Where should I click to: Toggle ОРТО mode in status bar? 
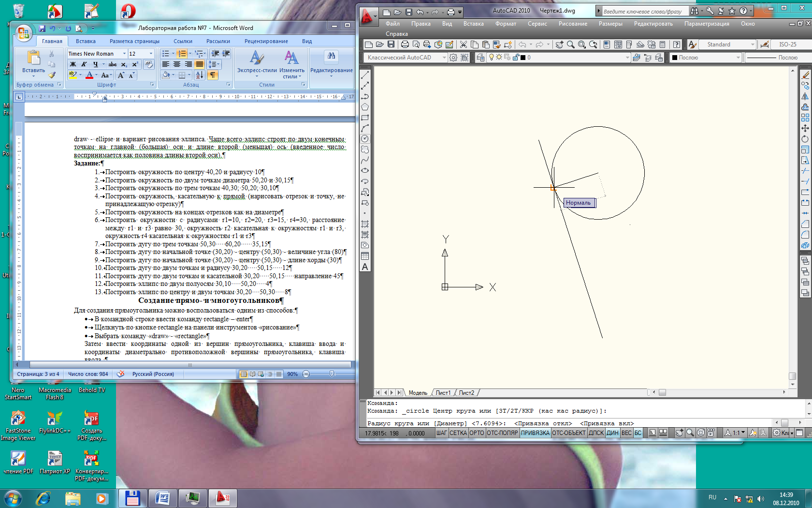click(x=477, y=433)
